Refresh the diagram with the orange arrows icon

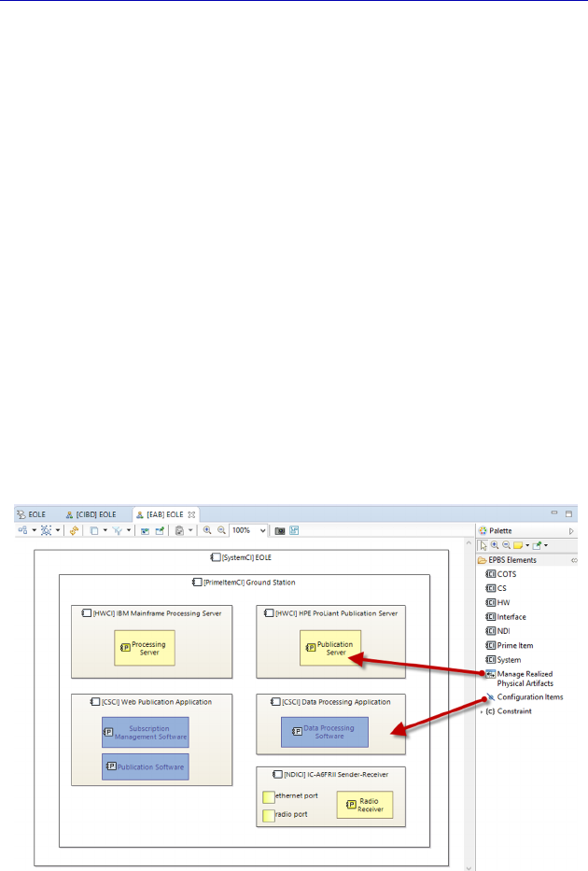[x=74, y=530]
